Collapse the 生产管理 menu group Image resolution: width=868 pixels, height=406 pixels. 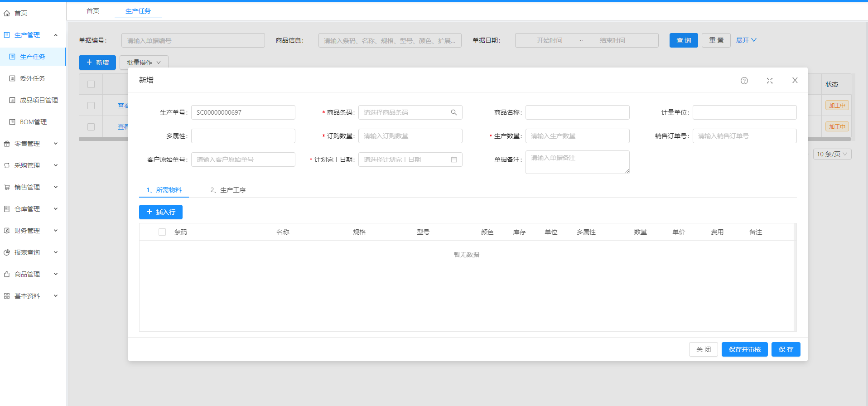[x=56, y=35]
